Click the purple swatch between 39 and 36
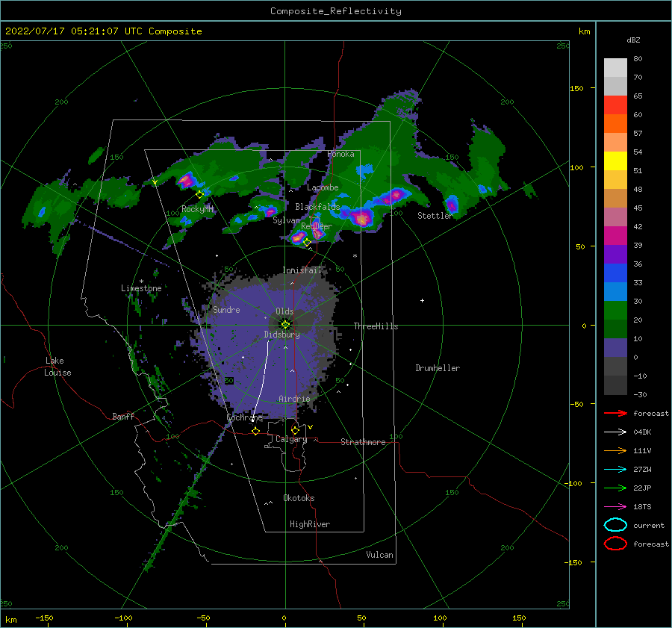 tap(615, 255)
